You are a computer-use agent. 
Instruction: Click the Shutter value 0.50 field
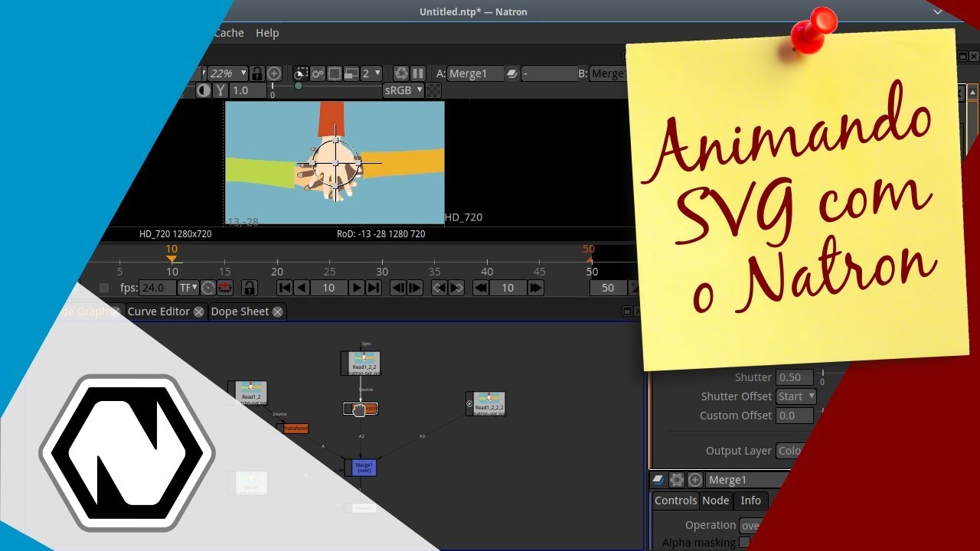tap(795, 377)
